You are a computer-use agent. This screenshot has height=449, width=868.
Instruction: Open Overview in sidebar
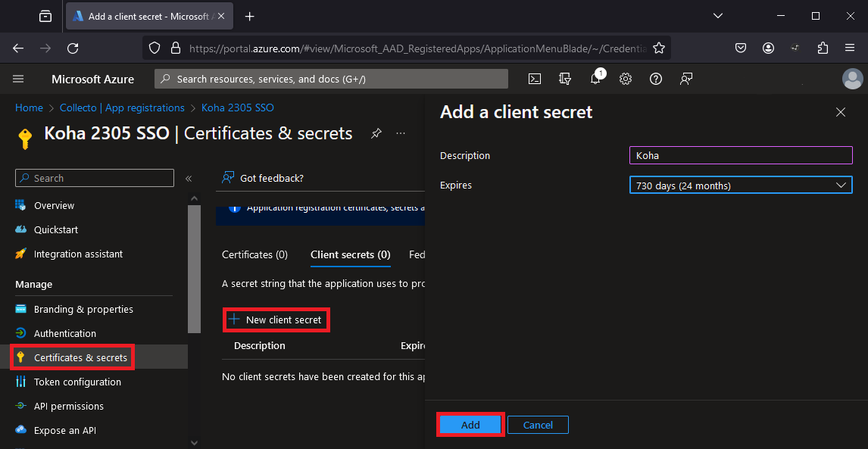click(55, 205)
